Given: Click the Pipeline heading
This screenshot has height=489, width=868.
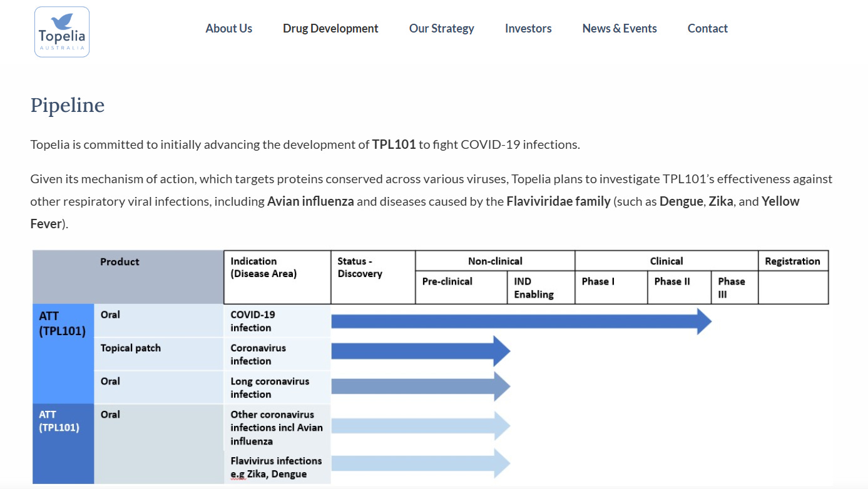Looking at the screenshot, I should click(68, 105).
